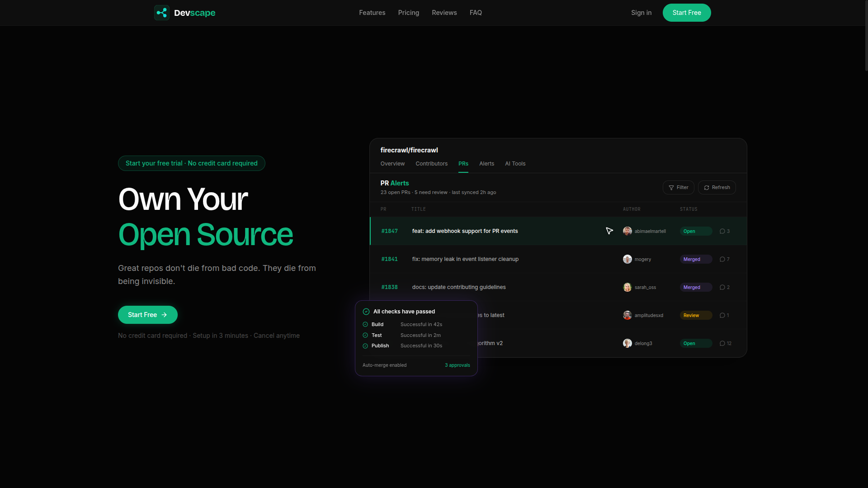Click the Start Free button in header
This screenshot has width=868, height=488.
(687, 13)
